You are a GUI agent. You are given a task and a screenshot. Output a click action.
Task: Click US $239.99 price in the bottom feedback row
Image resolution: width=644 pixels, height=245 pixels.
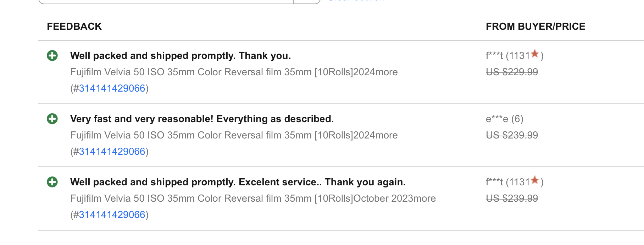(x=512, y=198)
